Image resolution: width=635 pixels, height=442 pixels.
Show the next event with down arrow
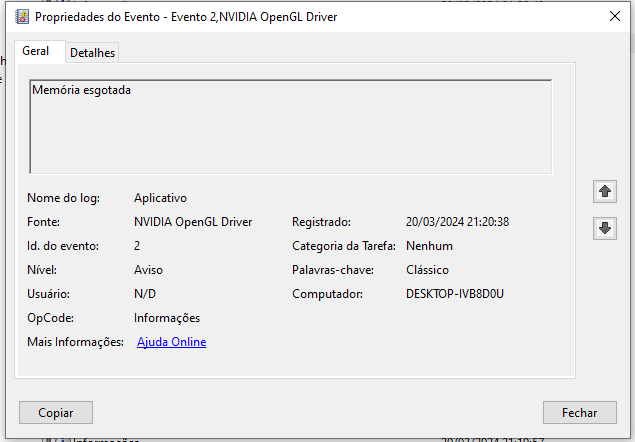pos(605,228)
